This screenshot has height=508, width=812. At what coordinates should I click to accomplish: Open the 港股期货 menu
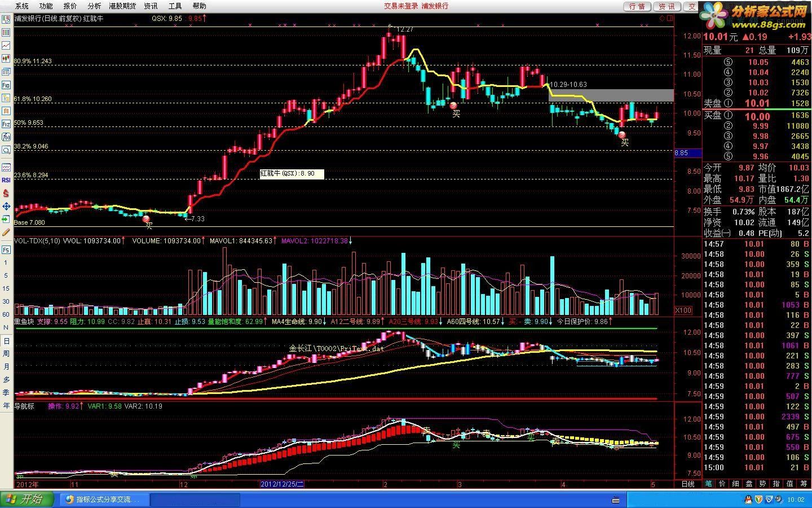[x=122, y=6]
